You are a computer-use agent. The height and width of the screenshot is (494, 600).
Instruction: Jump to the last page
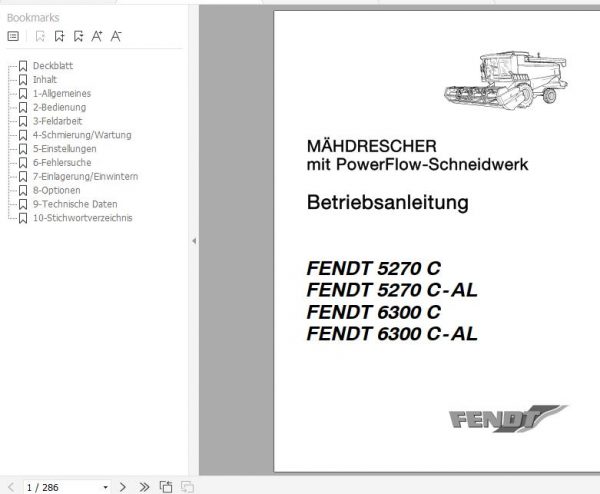pyautogui.click(x=144, y=487)
